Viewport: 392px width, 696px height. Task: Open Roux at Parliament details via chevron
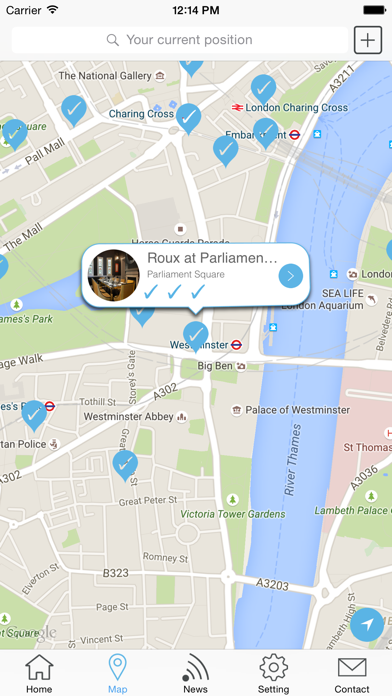click(291, 276)
